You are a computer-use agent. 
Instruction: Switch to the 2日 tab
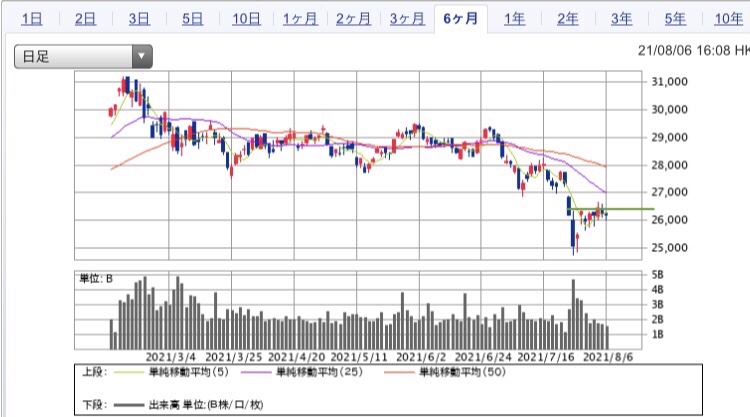[x=86, y=19]
